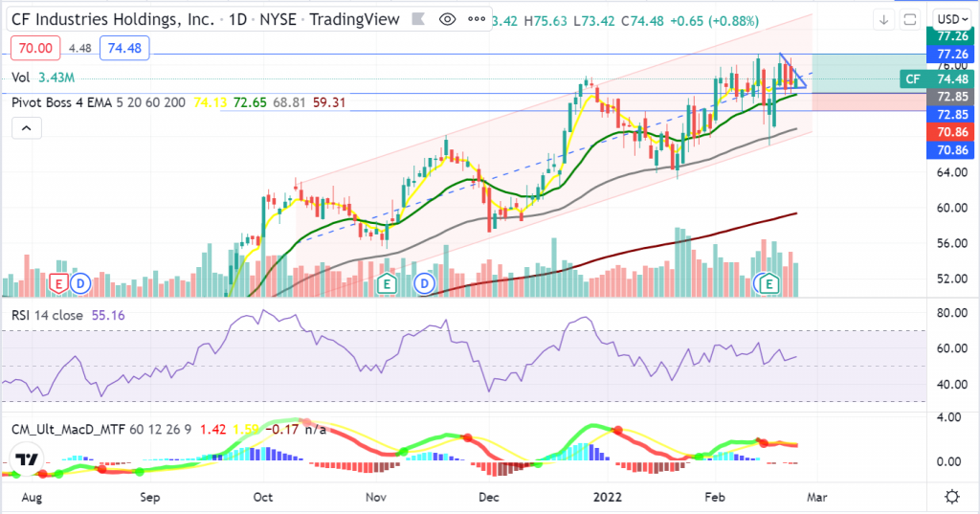Click the RSI value 55.16
Screen dimensions: 980x514
108,315
